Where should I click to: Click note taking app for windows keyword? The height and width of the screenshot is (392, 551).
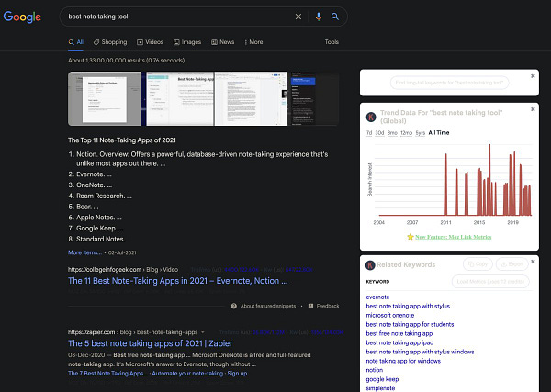403,361
